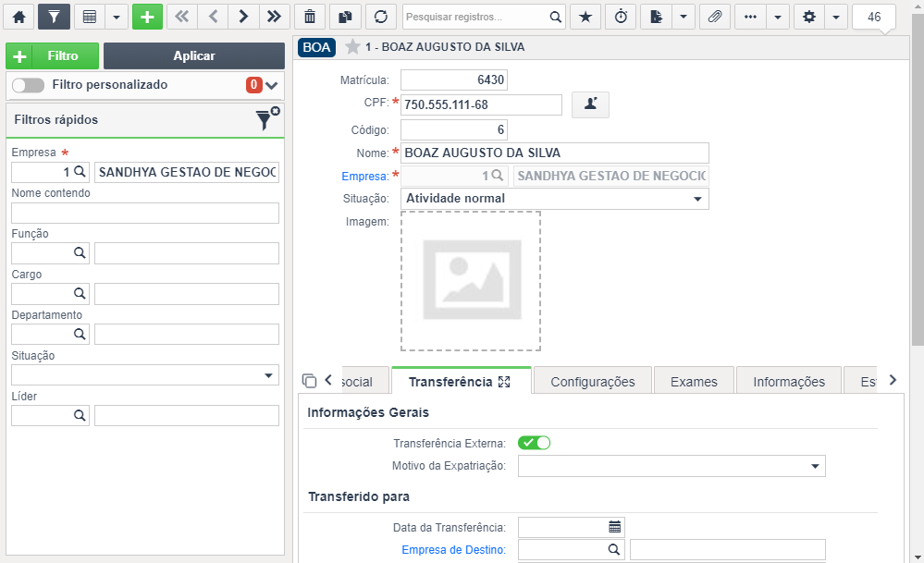Screen dimensions: 924x563
Task: Click the export document icon
Action: (656, 17)
